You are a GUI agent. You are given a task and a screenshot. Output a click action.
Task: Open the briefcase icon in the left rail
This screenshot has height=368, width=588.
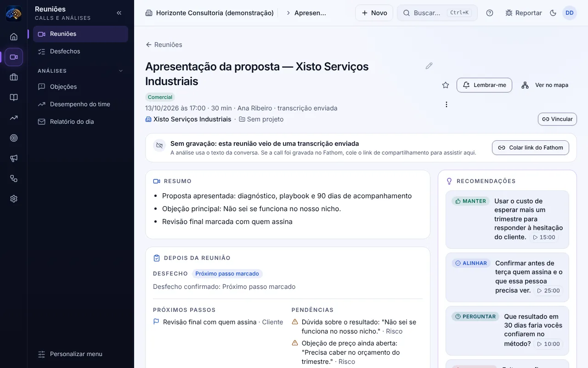click(14, 77)
